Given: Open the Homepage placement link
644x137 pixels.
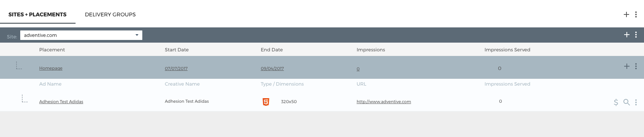Looking at the screenshot, I should (51, 68).
